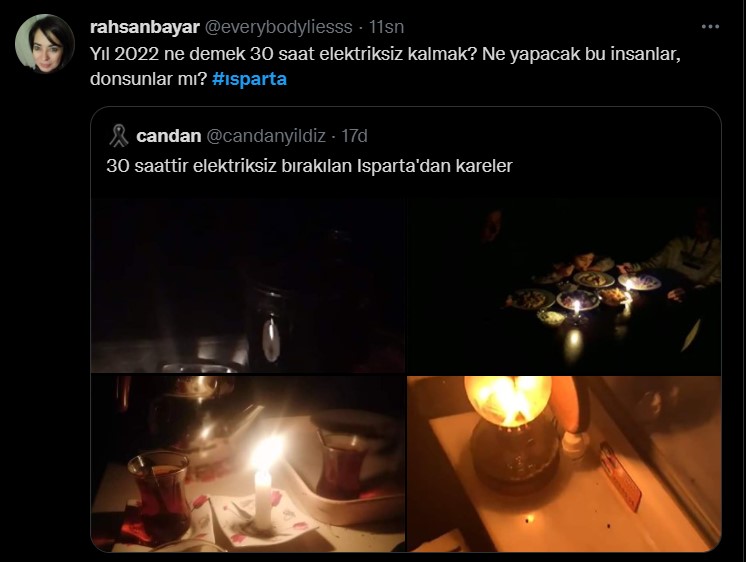Open the @everybodyliesss handle
This screenshot has width=746, height=562.
coord(279,27)
